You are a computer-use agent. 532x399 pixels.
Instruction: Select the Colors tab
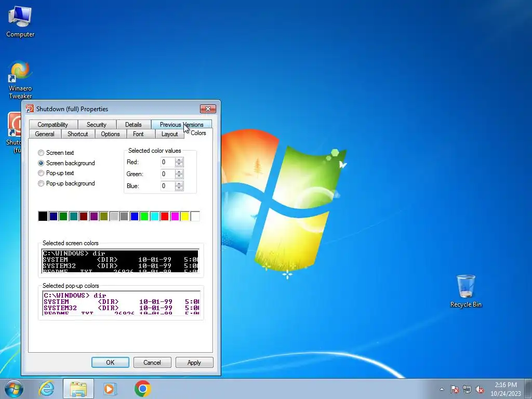[x=198, y=133]
